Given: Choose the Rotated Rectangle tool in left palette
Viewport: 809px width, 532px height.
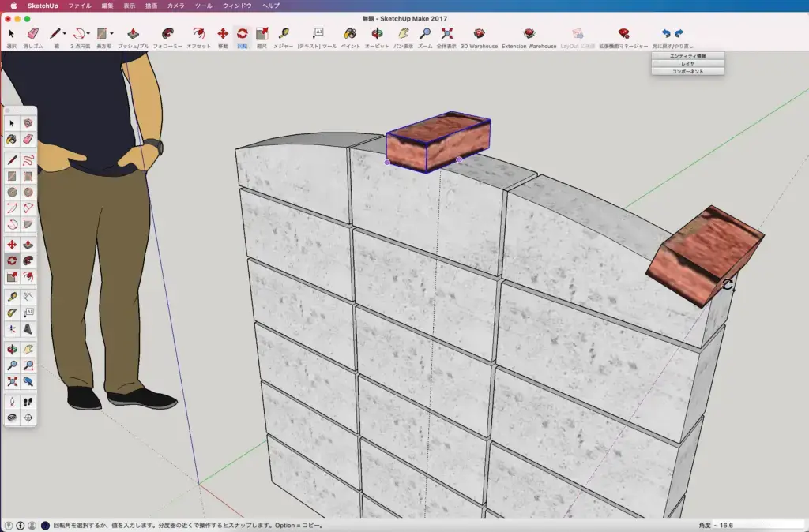Looking at the screenshot, I should (28, 176).
